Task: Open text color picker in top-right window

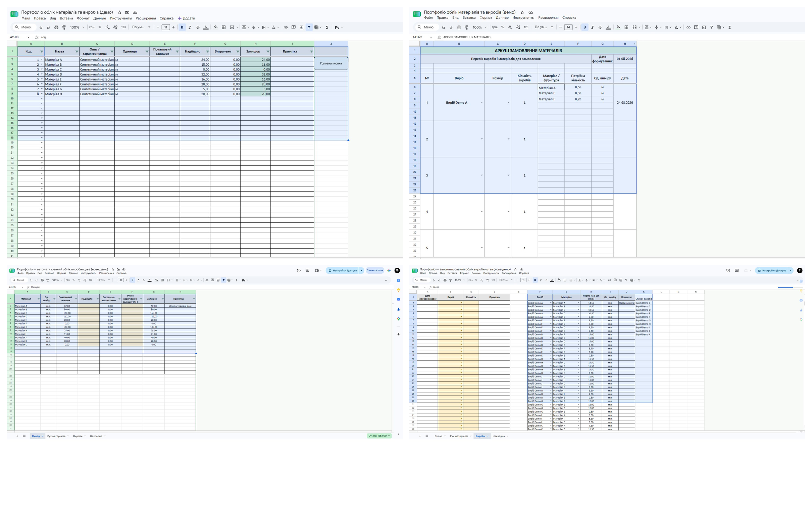Action: coord(608,27)
